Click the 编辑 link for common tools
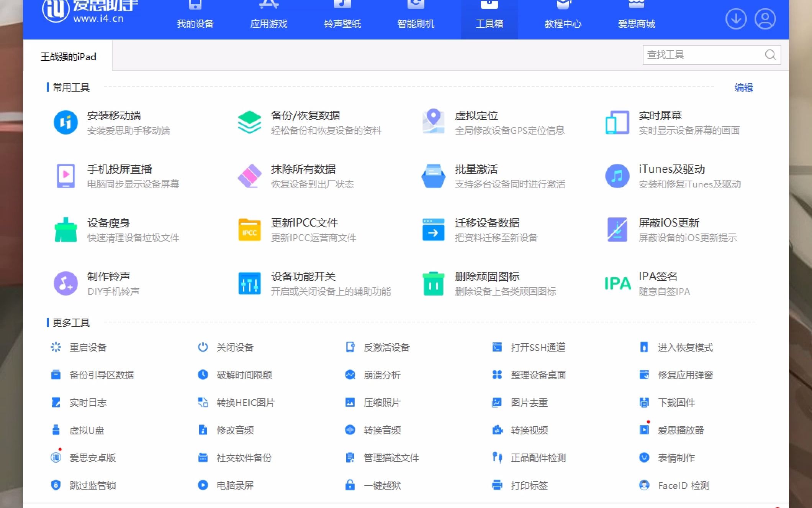 coord(743,87)
